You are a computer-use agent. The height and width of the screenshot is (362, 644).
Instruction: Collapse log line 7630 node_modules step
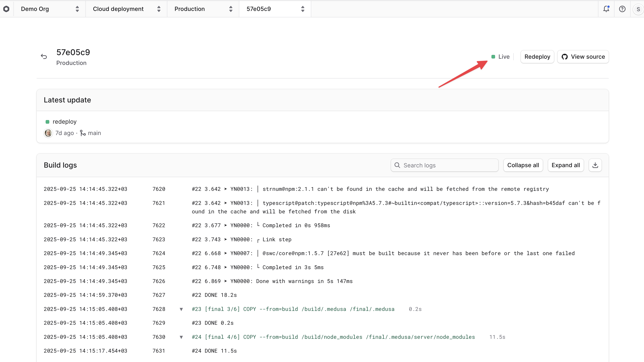coord(181,337)
